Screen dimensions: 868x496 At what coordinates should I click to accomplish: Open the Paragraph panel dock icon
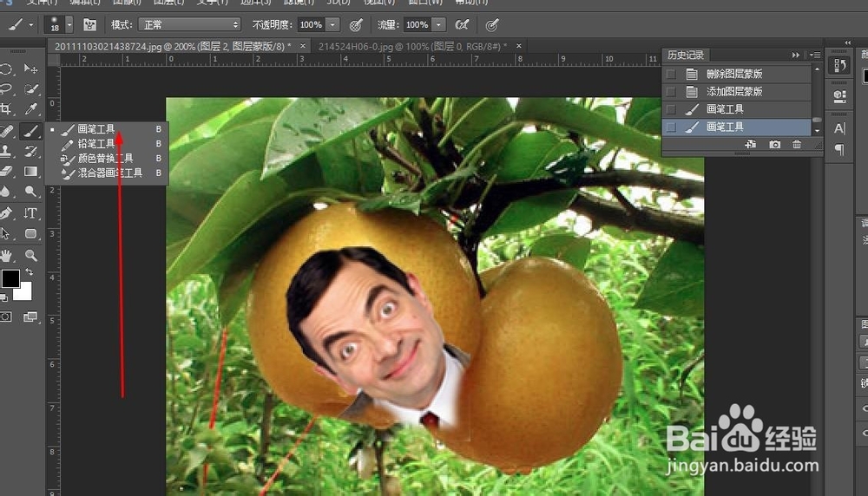tap(839, 149)
